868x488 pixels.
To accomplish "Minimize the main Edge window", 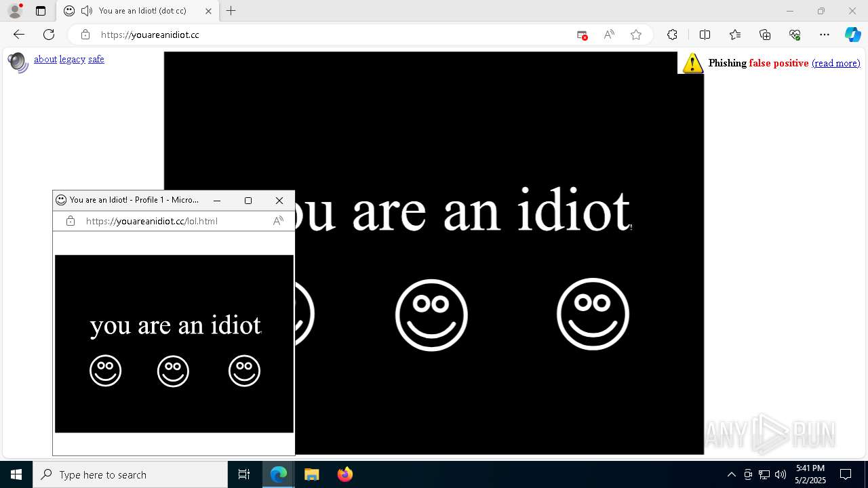I will point(789,11).
